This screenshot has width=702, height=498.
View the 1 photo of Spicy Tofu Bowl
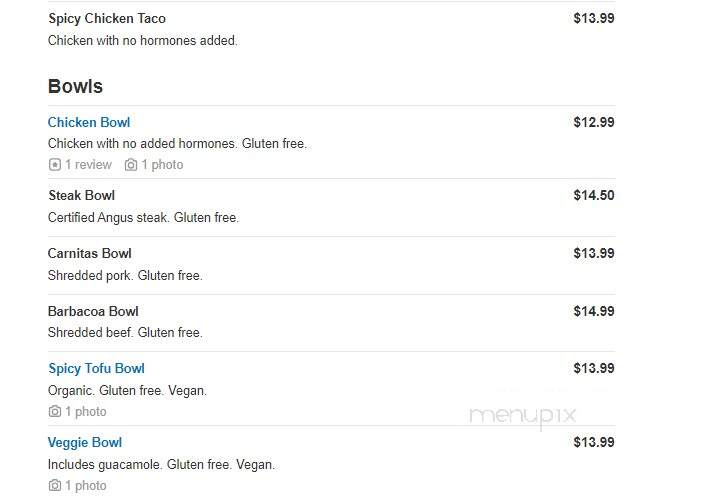tap(86, 412)
